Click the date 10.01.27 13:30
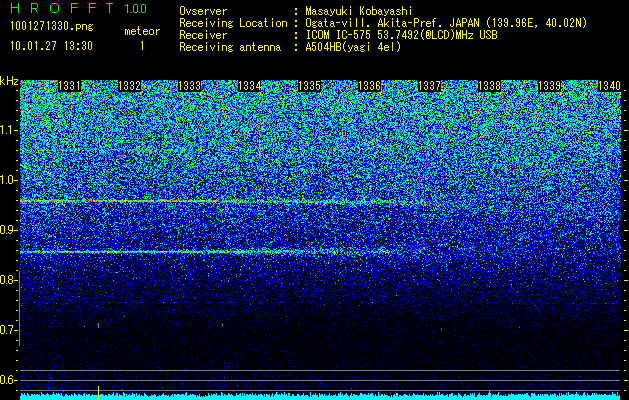 pos(51,46)
